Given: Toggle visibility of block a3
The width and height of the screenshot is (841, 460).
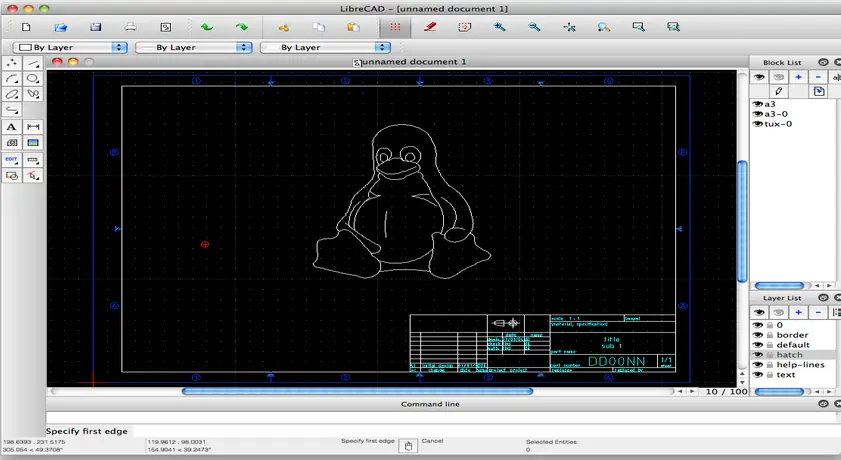Looking at the screenshot, I should point(757,104).
